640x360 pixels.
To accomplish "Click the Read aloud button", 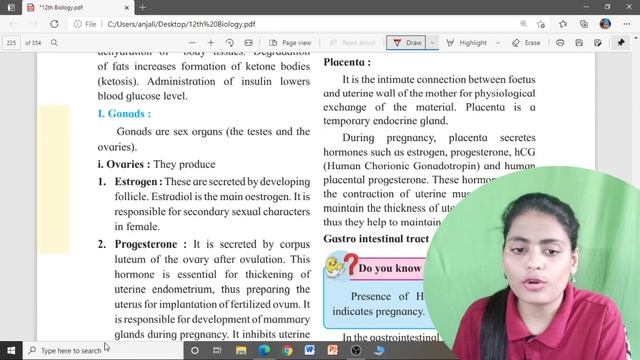I will click(x=352, y=42).
